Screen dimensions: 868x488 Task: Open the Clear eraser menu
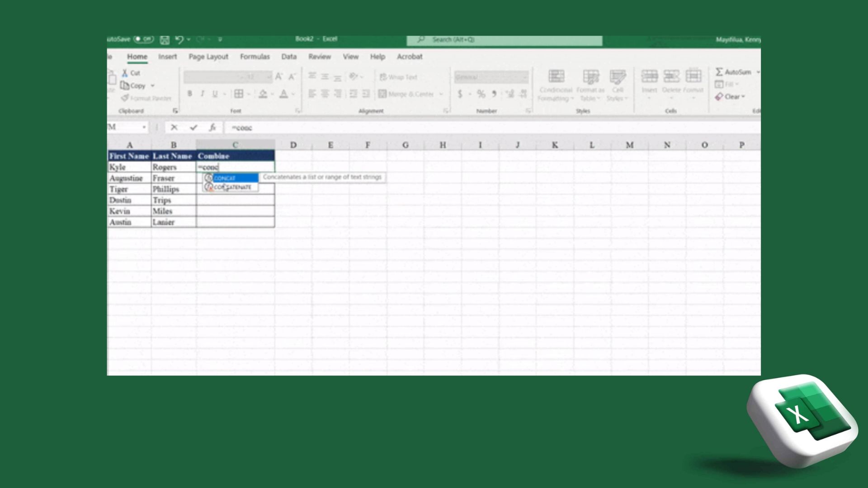pos(730,97)
